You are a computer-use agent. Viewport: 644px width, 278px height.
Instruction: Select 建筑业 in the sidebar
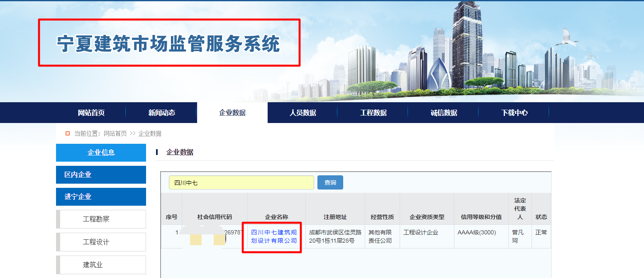[x=101, y=265]
